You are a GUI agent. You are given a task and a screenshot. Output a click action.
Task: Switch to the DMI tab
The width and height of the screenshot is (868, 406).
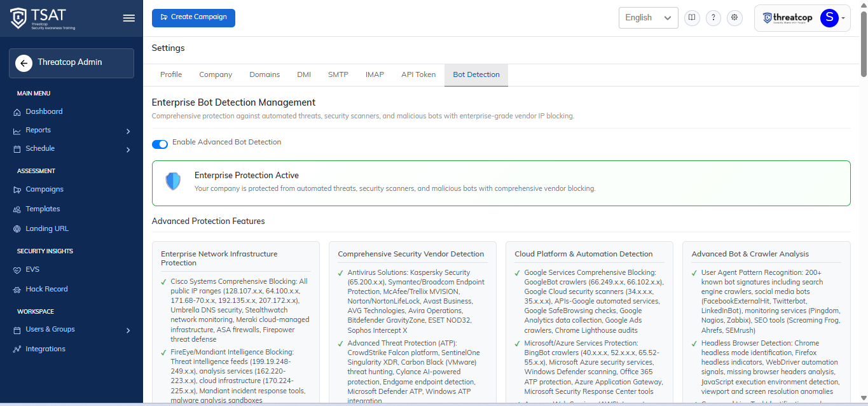click(x=304, y=74)
